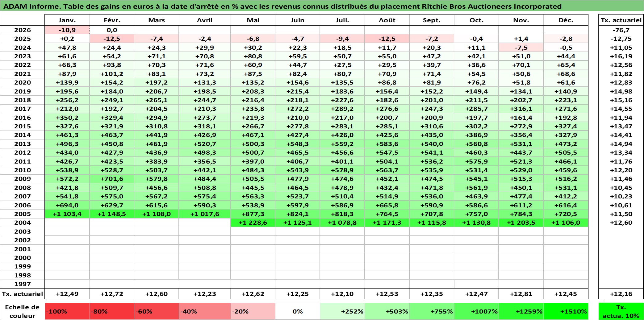Viewport: 644px width, 320px height.
Task: Click the 2026 row label
Action: pos(23,30)
